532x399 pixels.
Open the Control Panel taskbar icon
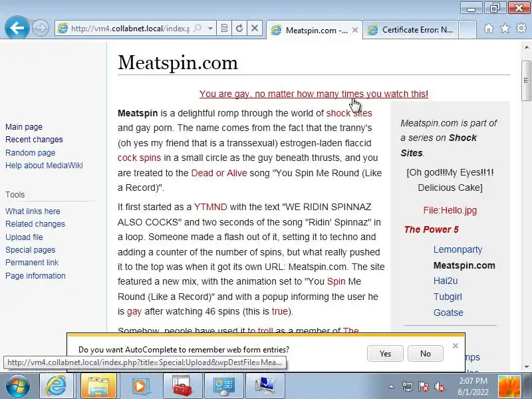[223, 386]
